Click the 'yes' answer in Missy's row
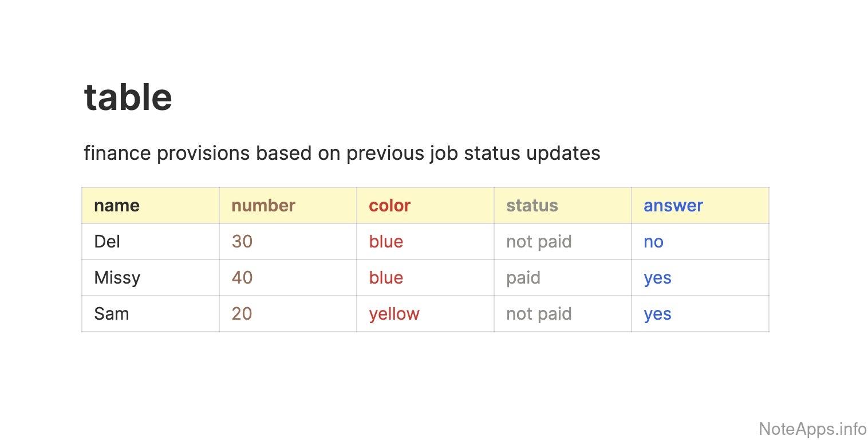This screenshot has height=440, width=868. pos(657,278)
